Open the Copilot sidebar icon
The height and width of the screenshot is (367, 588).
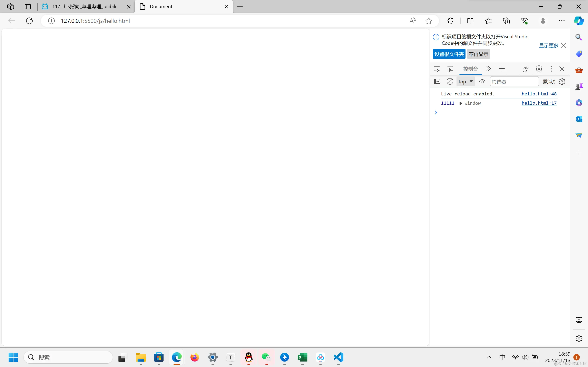579,21
